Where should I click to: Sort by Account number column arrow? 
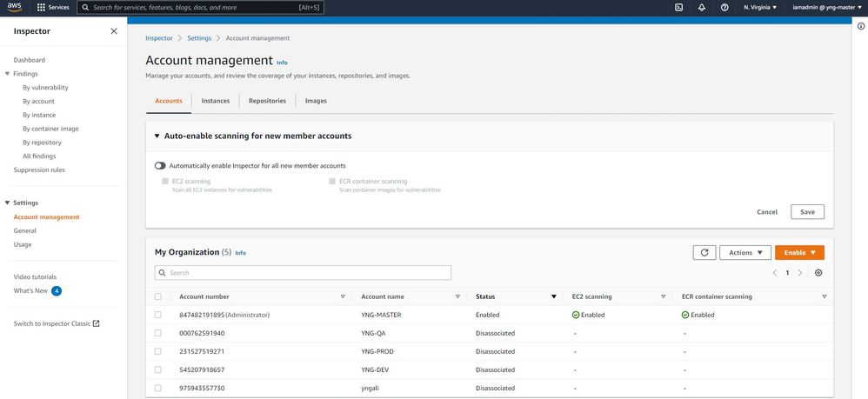pyautogui.click(x=343, y=296)
